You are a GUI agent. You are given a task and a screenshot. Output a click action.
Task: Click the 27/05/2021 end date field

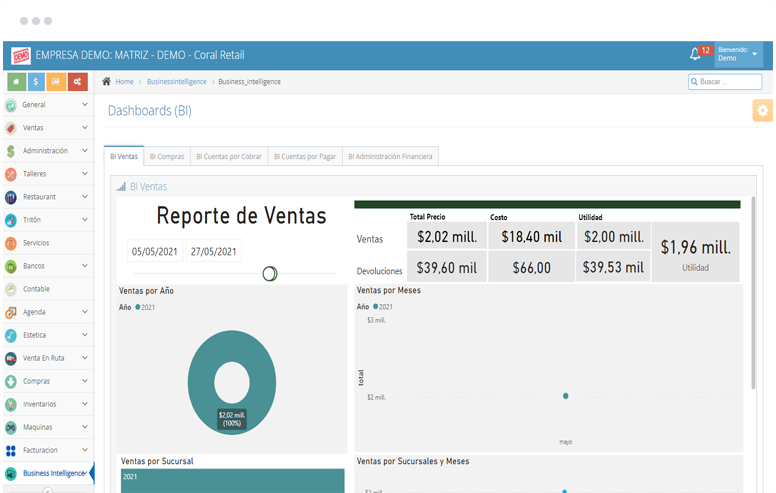(214, 251)
